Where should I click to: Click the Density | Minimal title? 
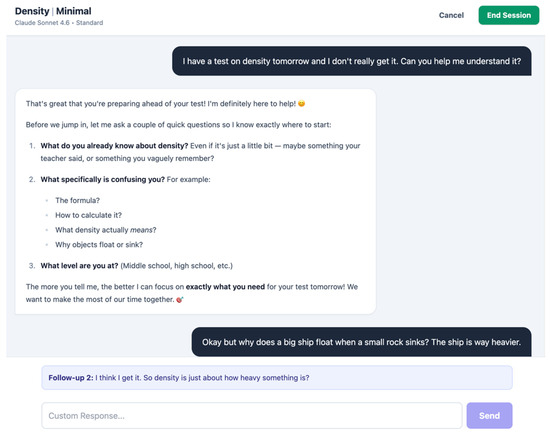53,11
